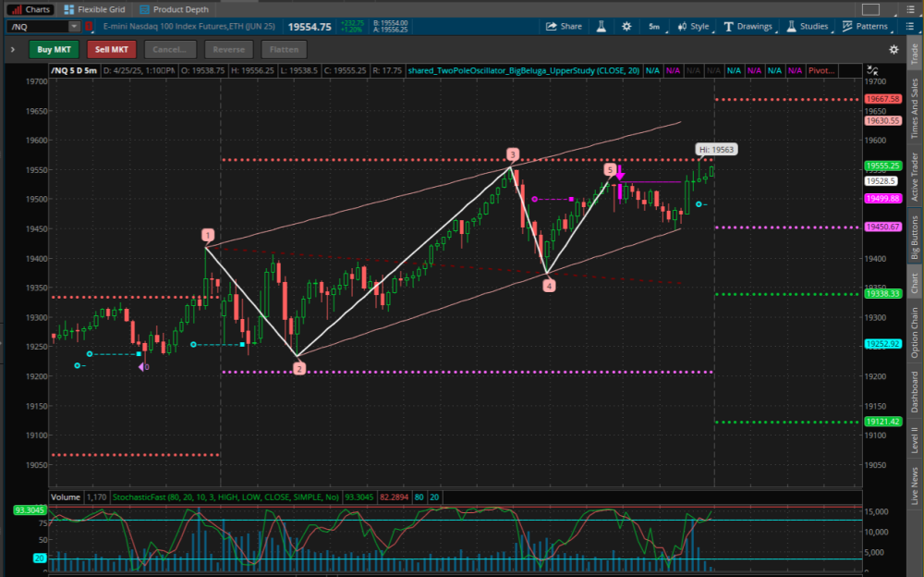Open the /NQ symbol dropdown arrow
The height and width of the screenshot is (577, 924).
tap(73, 26)
